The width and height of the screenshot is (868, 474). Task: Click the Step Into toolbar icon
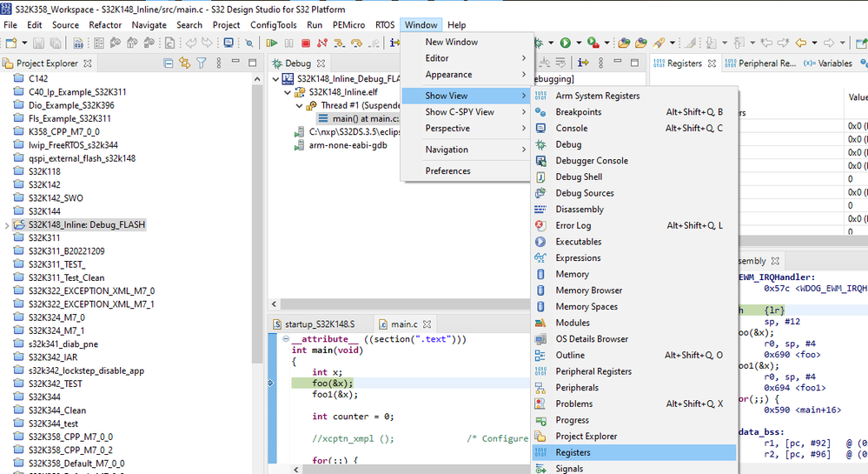click(340, 43)
